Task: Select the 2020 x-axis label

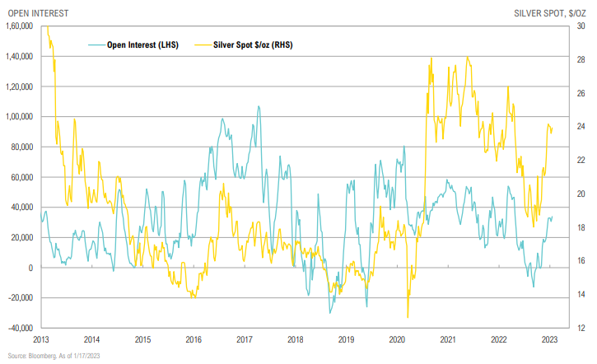Action: [396, 338]
